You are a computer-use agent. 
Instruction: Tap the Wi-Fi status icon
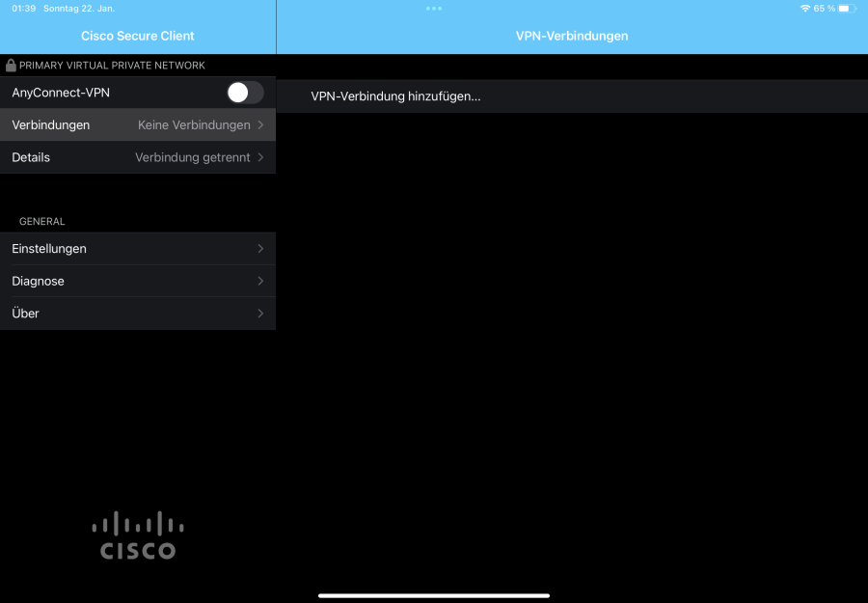coord(805,9)
